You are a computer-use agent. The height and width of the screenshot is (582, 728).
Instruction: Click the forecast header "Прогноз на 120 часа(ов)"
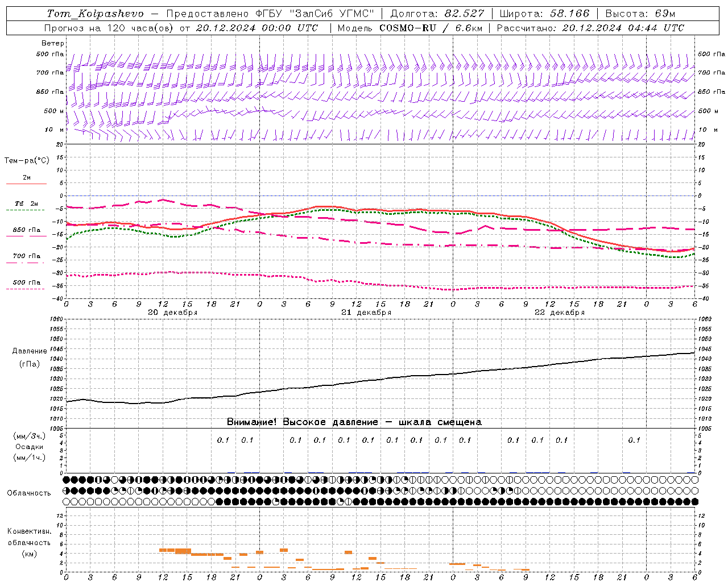[110, 28]
